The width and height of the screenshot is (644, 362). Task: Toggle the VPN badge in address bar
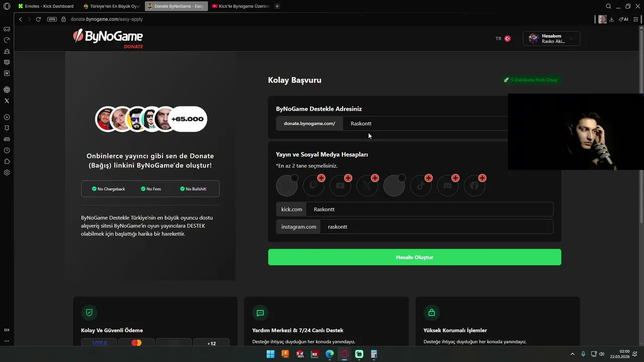[x=52, y=19]
